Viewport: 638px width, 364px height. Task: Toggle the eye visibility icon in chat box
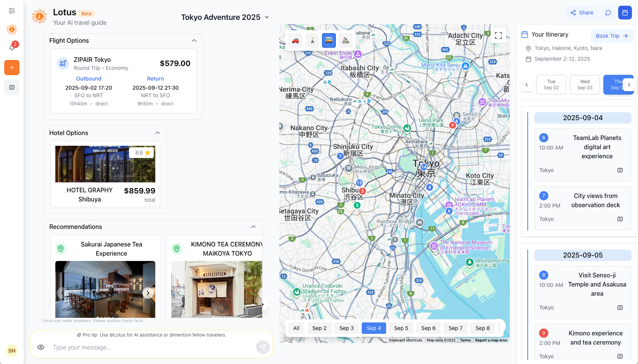[x=41, y=347]
